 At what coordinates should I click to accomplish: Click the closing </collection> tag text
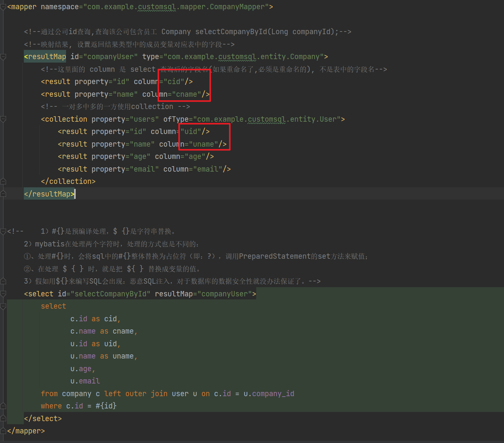(68, 182)
